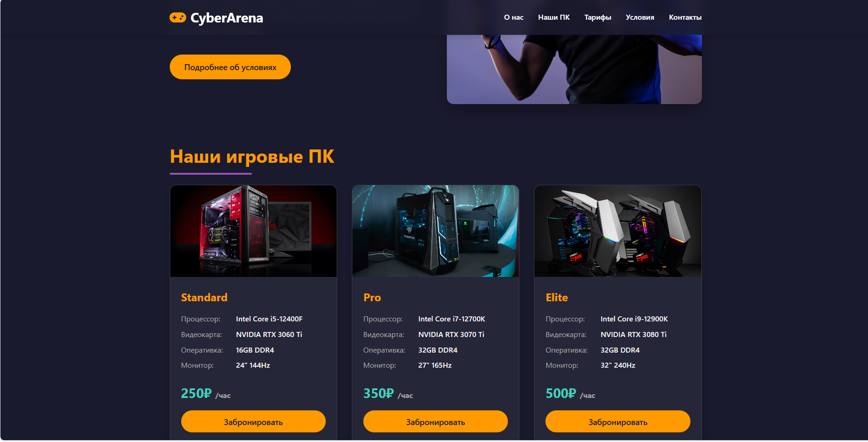Click the 500₽ per hour price

[570, 393]
